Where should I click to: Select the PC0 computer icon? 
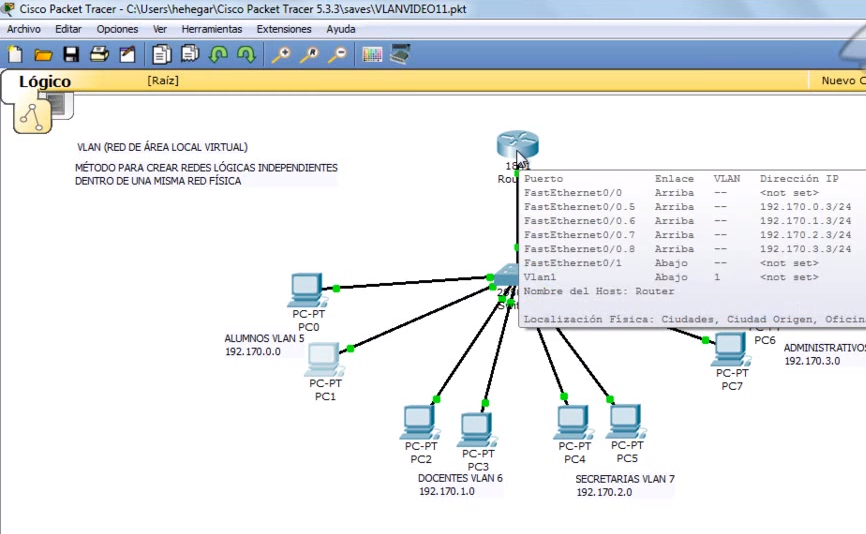tap(307, 290)
